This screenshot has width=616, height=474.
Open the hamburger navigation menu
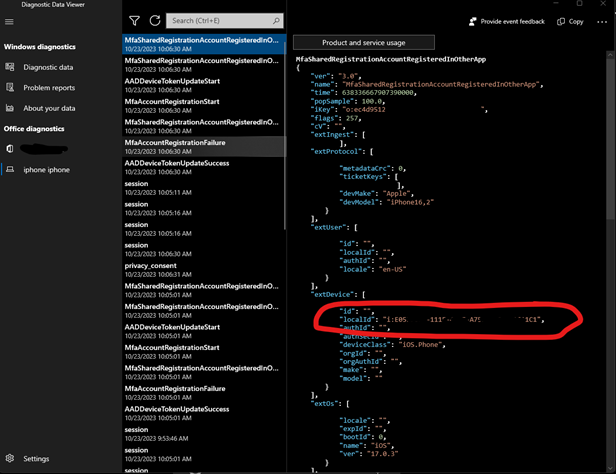point(9,22)
